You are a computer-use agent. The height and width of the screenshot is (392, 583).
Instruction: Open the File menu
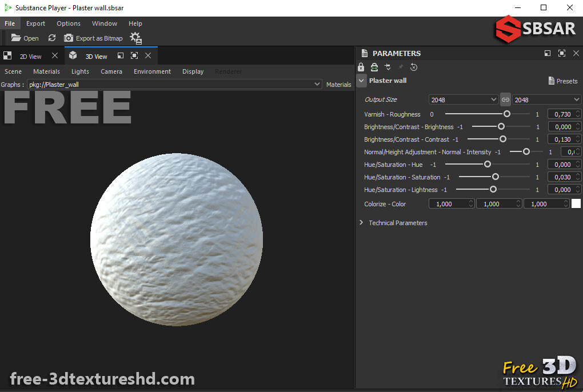[10, 23]
